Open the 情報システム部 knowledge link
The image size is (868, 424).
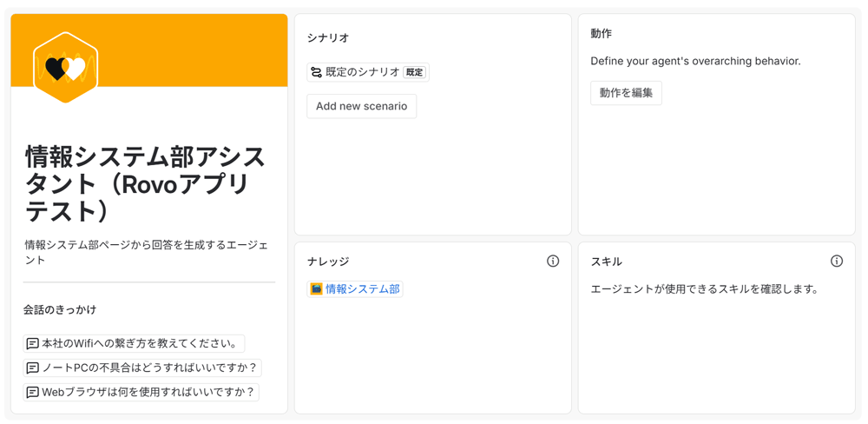(x=355, y=288)
